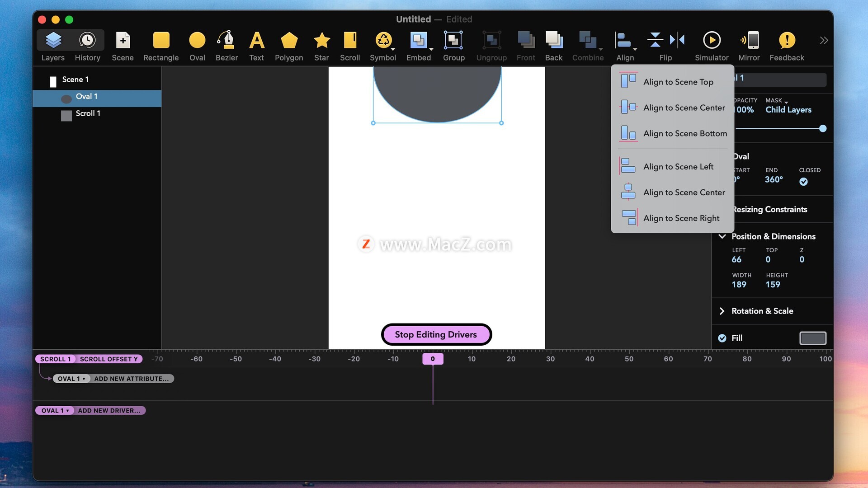
Task: Toggle the Layers panel button
Action: coord(53,41)
